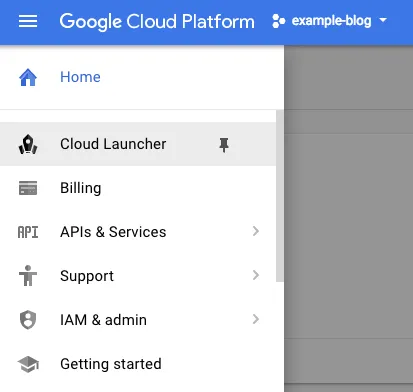Click the Google Cloud Platform logo text

coord(157,22)
